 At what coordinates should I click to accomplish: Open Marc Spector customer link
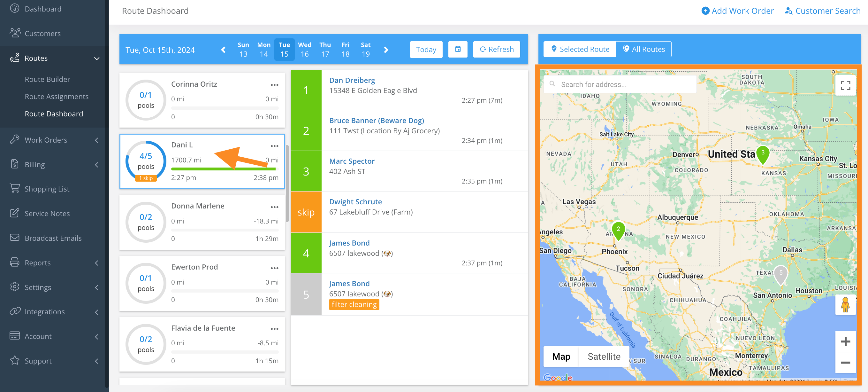point(351,161)
